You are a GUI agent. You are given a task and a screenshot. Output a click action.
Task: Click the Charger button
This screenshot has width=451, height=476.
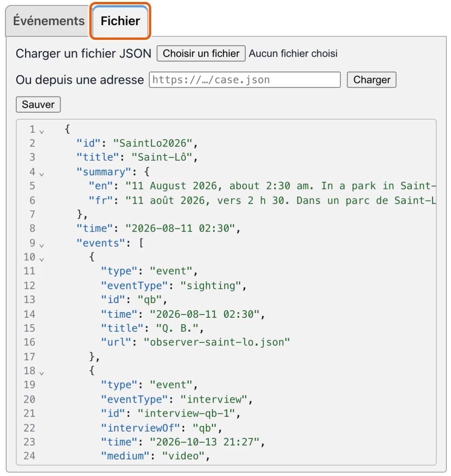pyautogui.click(x=371, y=80)
